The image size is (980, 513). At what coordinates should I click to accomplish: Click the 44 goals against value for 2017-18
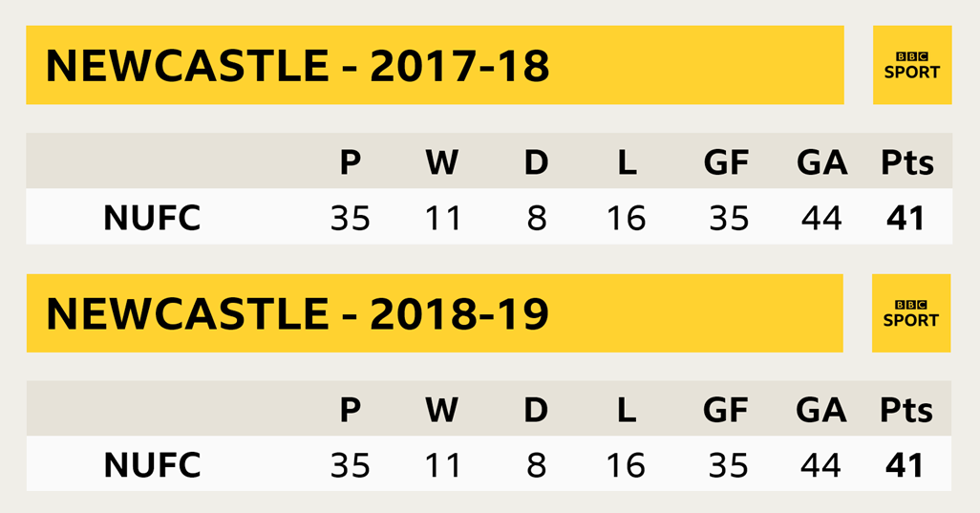point(821,218)
